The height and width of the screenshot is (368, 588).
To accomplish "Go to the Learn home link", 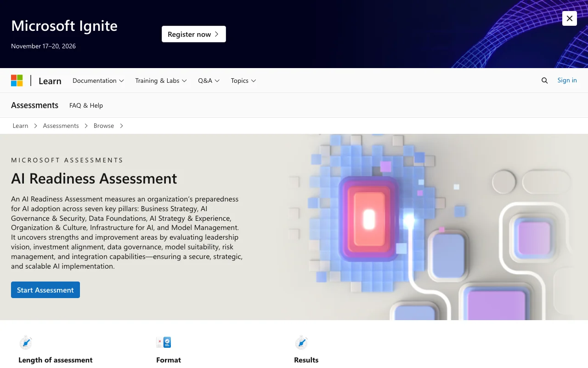I will pos(50,81).
